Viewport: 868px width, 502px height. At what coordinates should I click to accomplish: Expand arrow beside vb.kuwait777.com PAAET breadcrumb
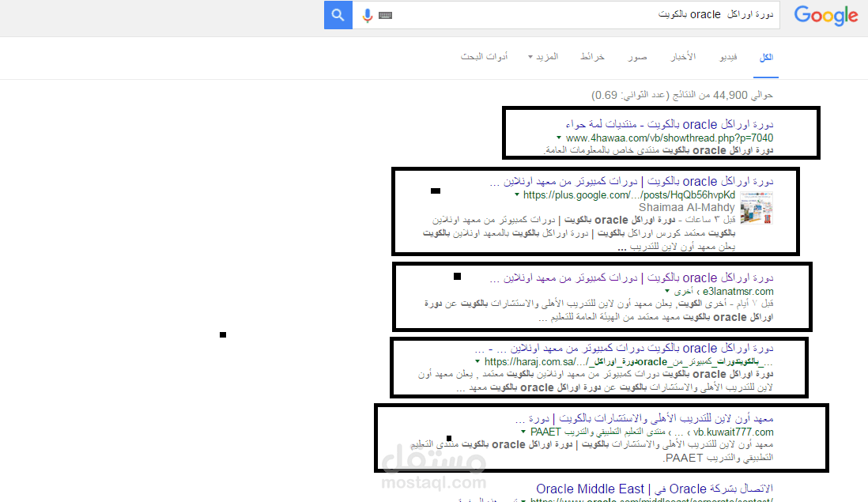(x=523, y=432)
